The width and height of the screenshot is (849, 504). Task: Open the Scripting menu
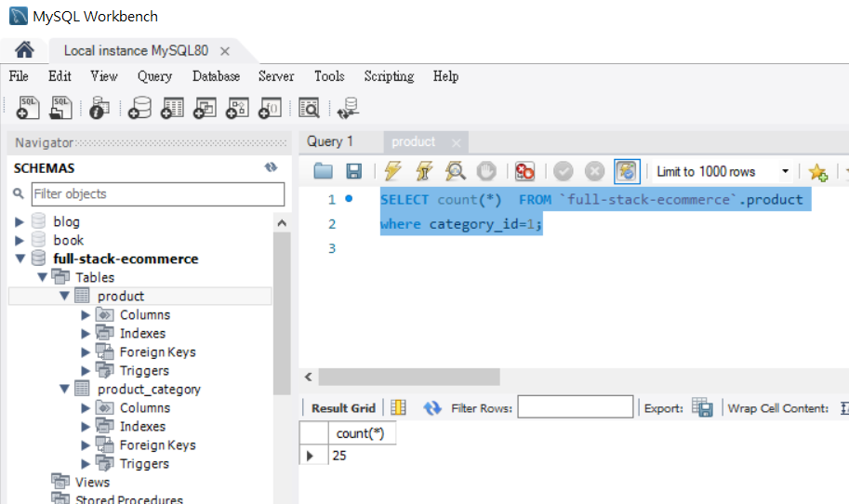point(389,76)
